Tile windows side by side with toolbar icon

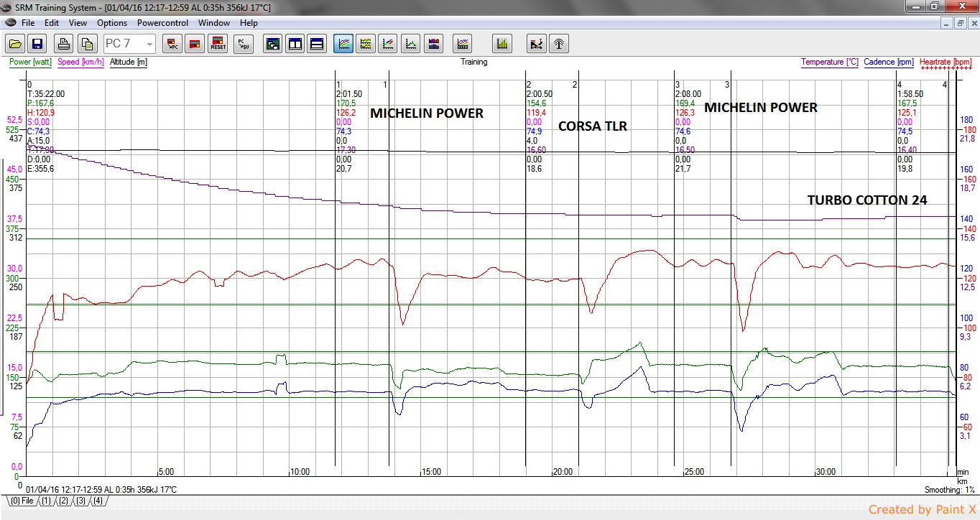pos(295,44)
